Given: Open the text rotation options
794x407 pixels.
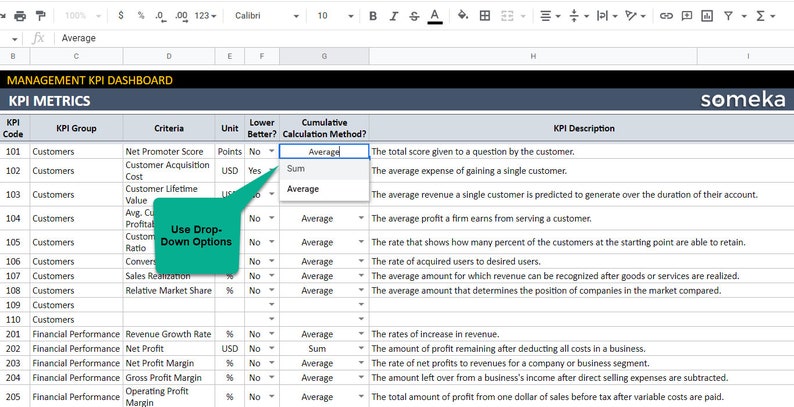Looking at the screenshot, I should (635, 16).
